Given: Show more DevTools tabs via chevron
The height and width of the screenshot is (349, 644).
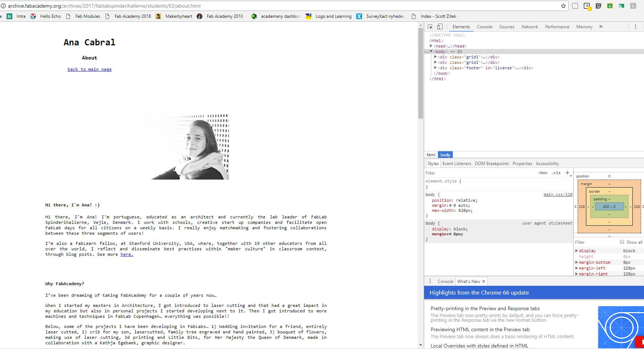Looking at the screenshot, I should pyautogui.click(x=601, y=26).
